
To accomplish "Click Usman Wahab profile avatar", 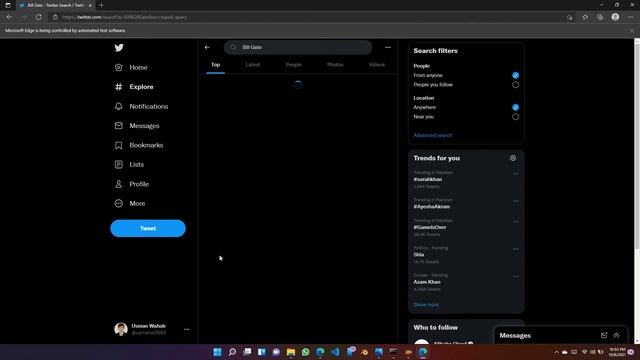I will pyautogui.click(x=121, y=329).
